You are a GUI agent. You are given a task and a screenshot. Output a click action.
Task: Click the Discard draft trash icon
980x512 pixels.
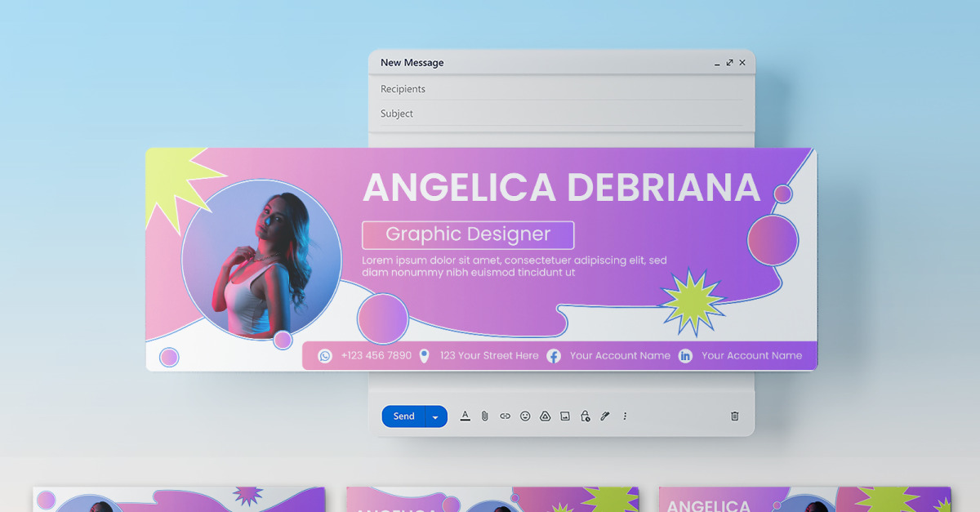pyautogui.click(x=734, y=416)
